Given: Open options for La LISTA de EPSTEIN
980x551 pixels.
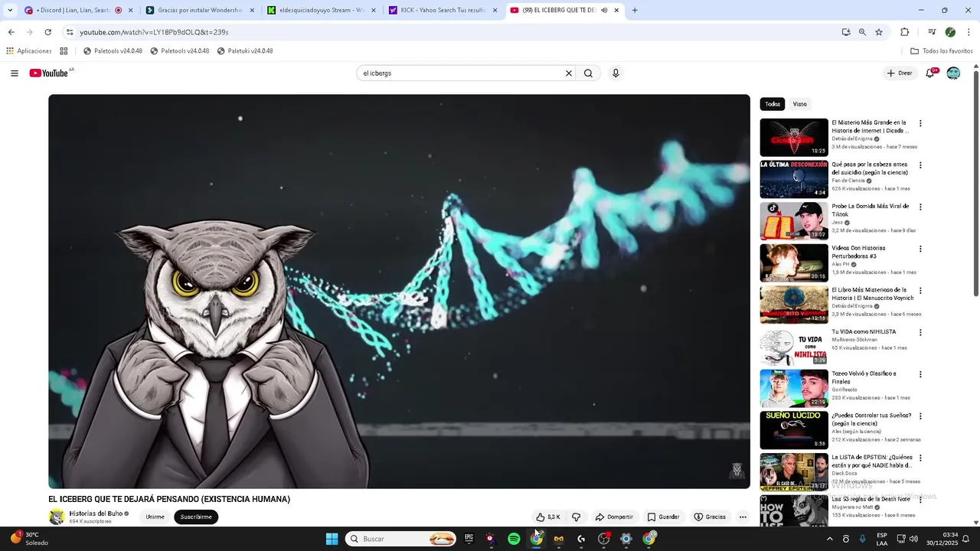Looking at the screenshot, I should click(920, 458).
